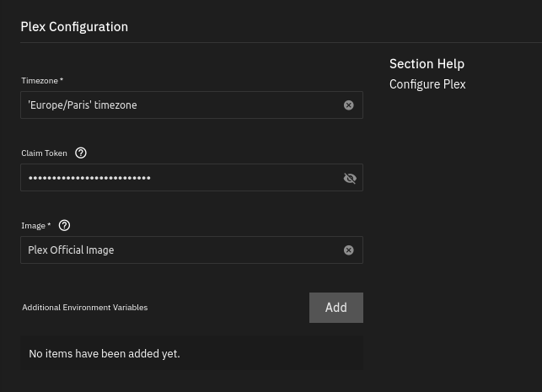Clear the Plex Official Image selection
Viewport: 542px width, 392px height.
click(348, 250)
